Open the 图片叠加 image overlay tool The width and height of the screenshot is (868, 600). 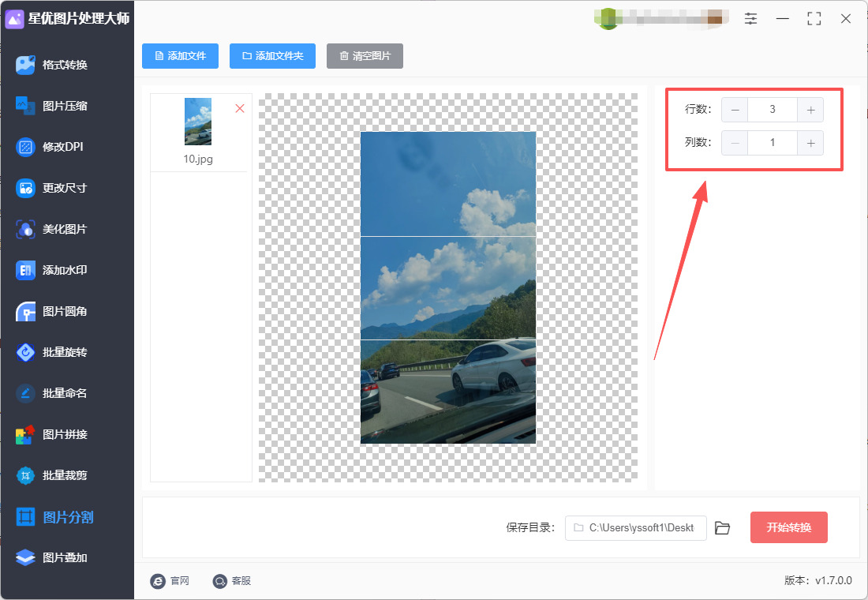51,558
